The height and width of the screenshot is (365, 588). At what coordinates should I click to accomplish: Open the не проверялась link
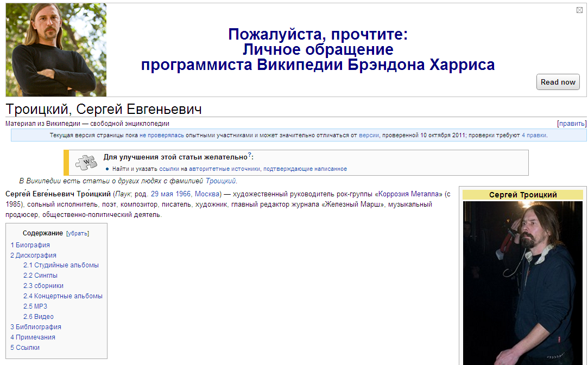pyautogui.click(x=162, y=135)
